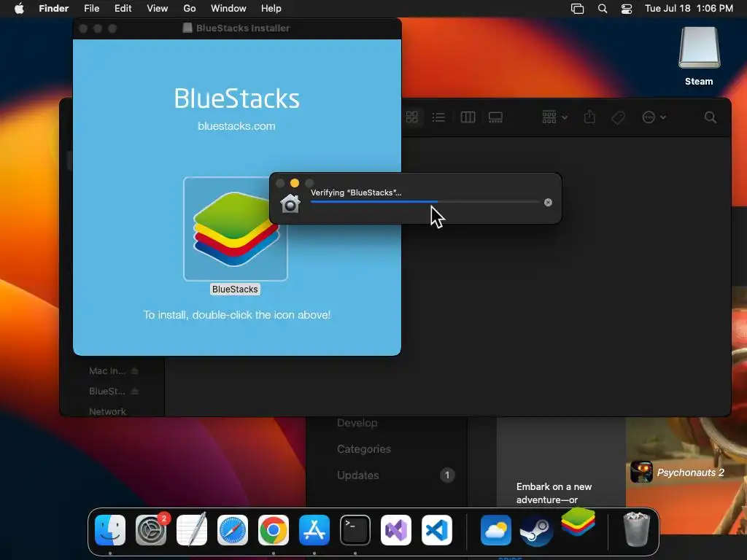Open the Window menu
Viewport: 747px width, 560px height.
tap(228, 9)
